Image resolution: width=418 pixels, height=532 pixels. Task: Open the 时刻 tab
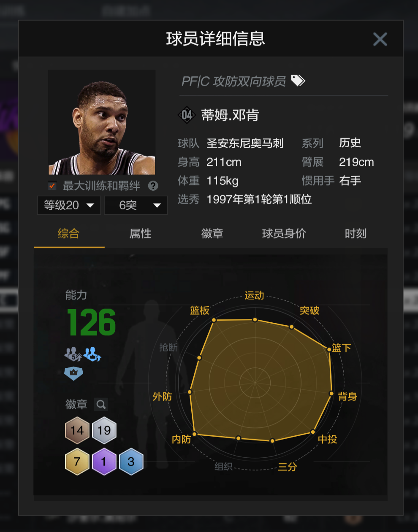pos(356,233)
